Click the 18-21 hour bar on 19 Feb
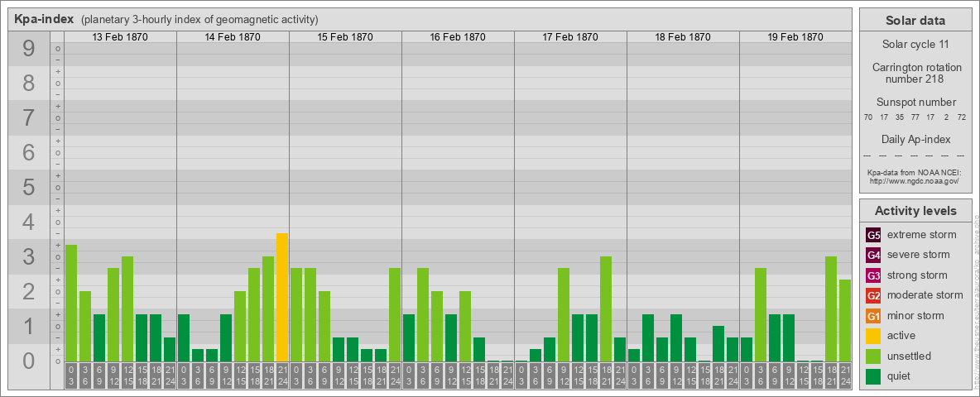 point(831,309)
